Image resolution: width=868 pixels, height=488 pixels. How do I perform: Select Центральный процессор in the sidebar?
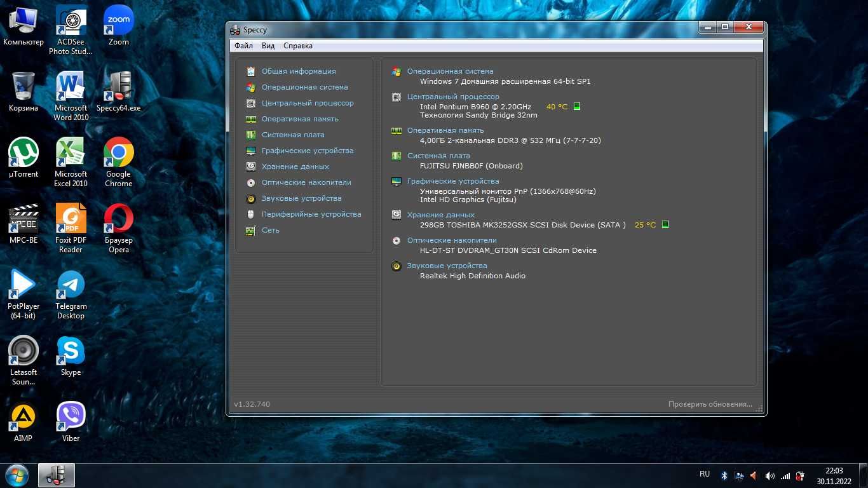tap(308, 103)
